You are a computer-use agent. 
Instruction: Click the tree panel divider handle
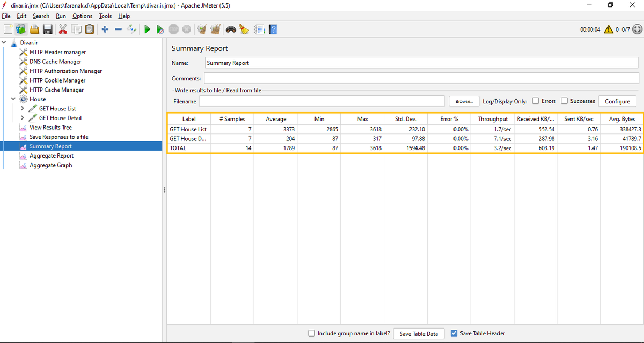pyautogui.click(x=164, y=190)
